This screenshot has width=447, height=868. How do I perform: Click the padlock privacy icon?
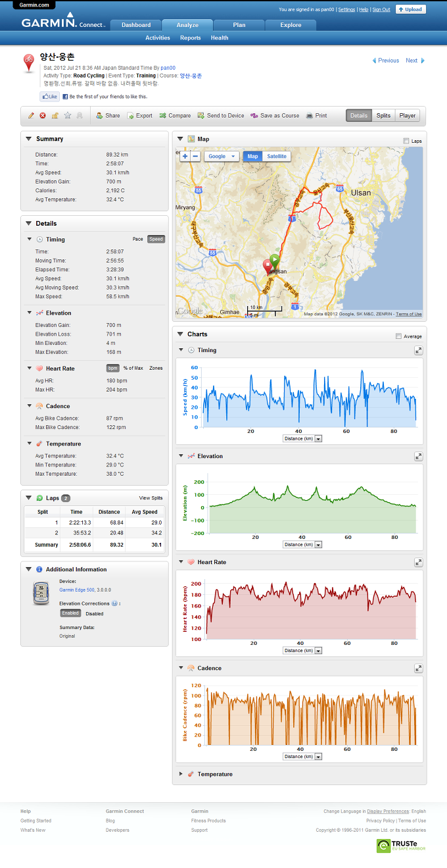pyautogui.click(x=55, y=116)
